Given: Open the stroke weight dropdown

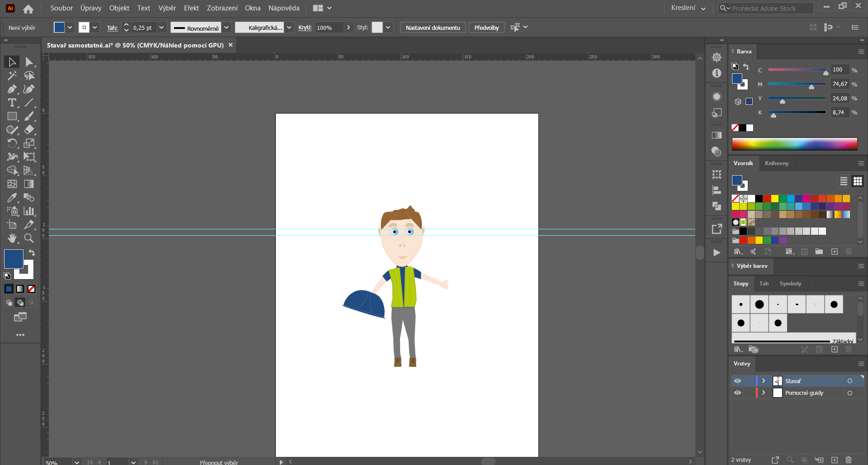Looking at the screenshot, I should [x=162, y=28].
